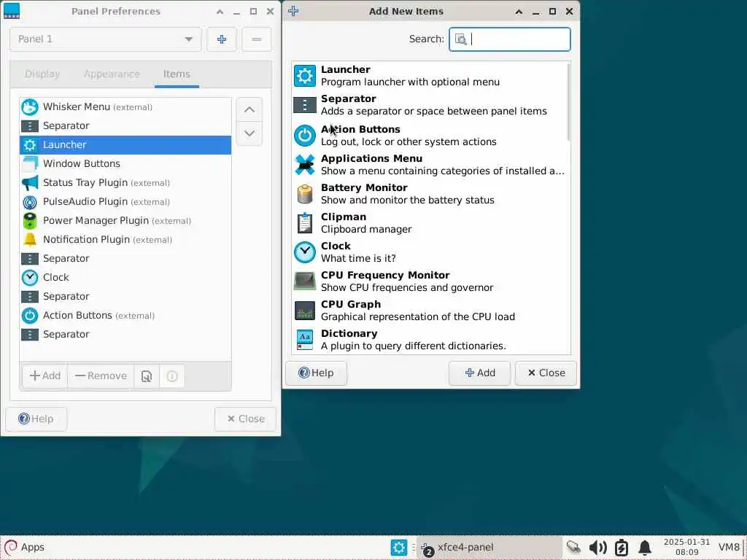Select 'PulseAudio Plugin' row text

tap(85, 202)
